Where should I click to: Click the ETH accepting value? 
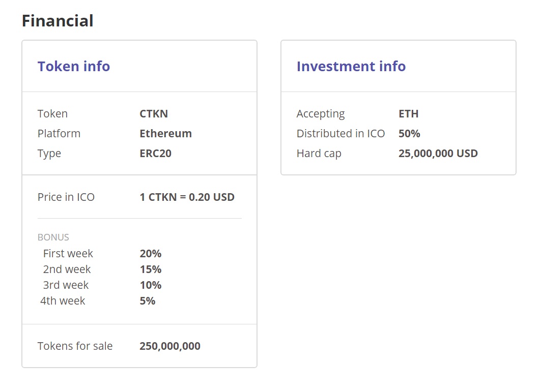coord(408,114)
